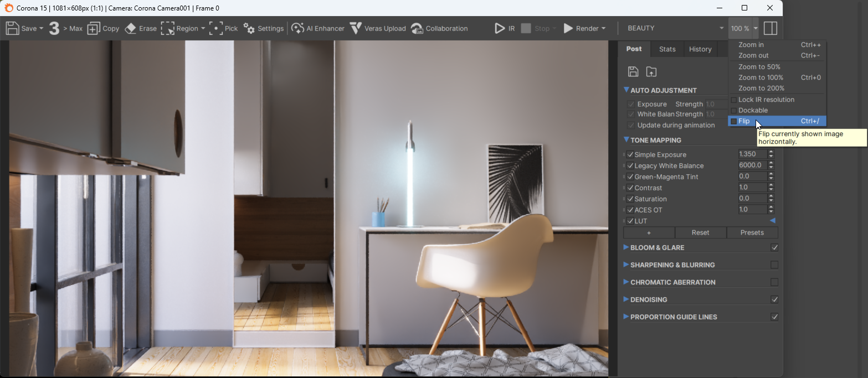Open render Settings

[264, 28]
